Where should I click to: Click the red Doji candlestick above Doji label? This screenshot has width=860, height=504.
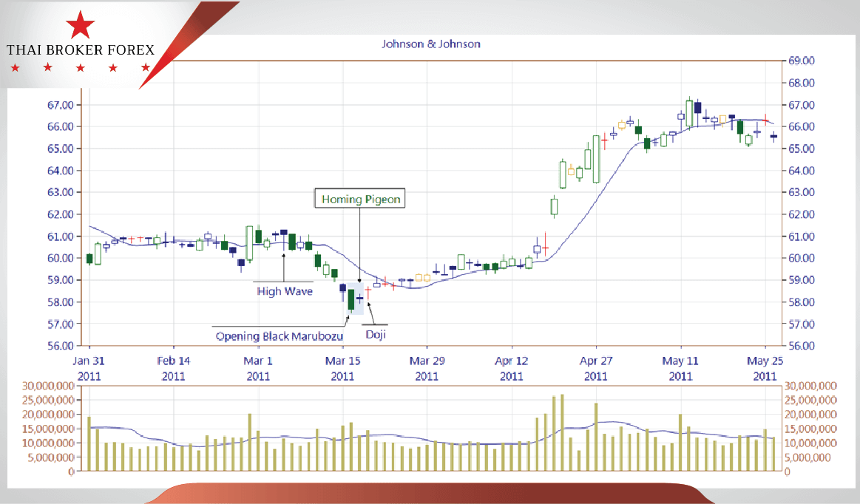pos(368,293)
